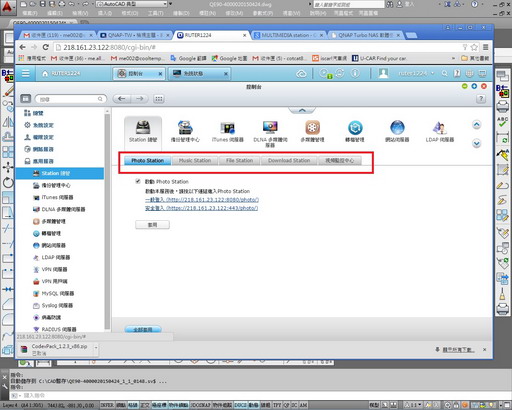Open the help book icon in header
Image resolution: width=512 pixels, height=410 pixels.
(x=457, y=73)
